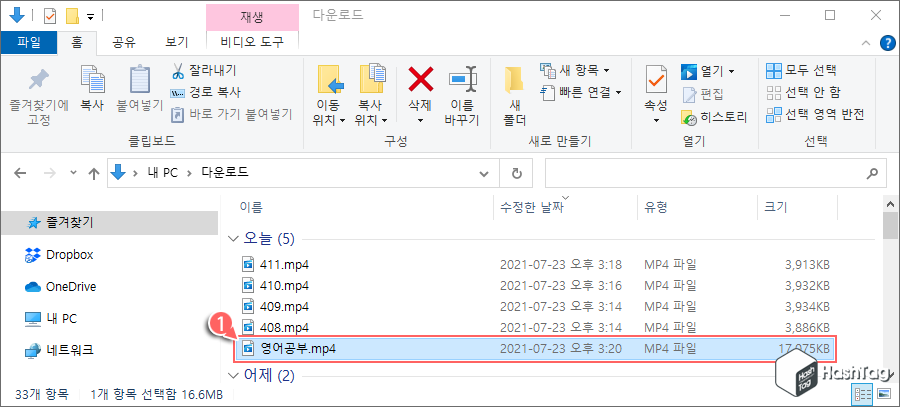
Task: Click the properties checkmark icon in title bar
Action: pos(51,16)
